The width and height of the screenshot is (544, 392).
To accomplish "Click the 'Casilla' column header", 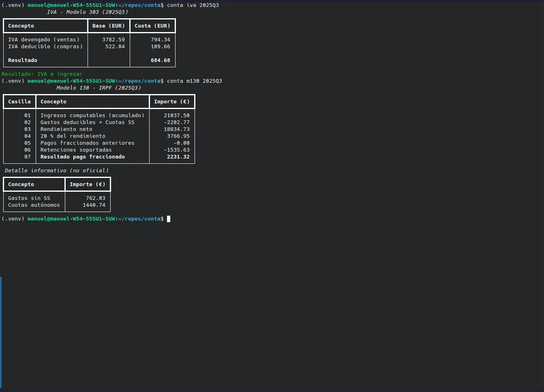I will point(19,102).
